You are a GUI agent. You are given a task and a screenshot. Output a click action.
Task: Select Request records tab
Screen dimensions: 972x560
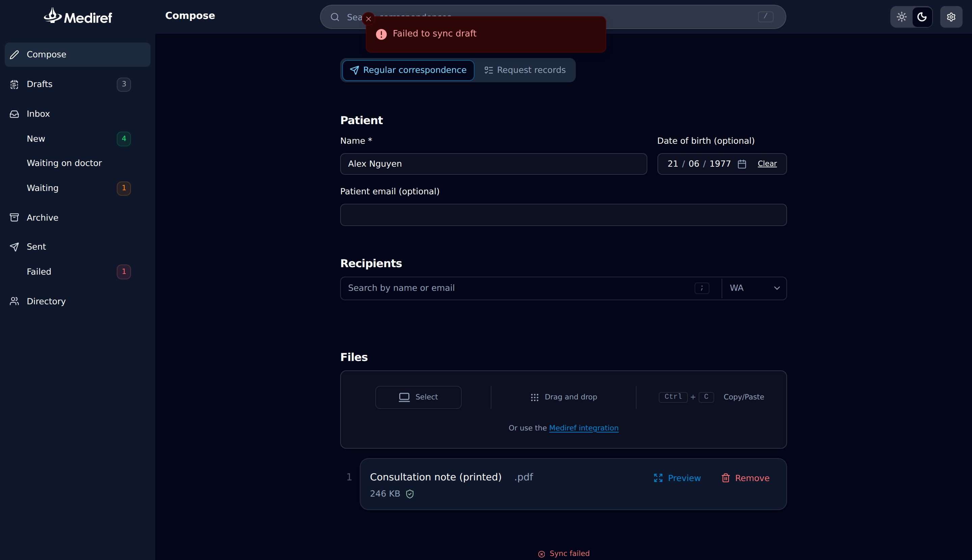[525, 71]
